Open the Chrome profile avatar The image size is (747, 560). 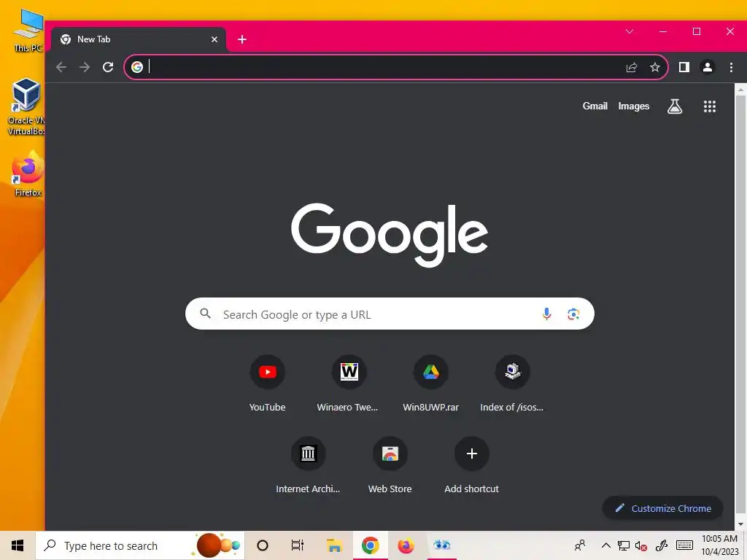(708, 67)
